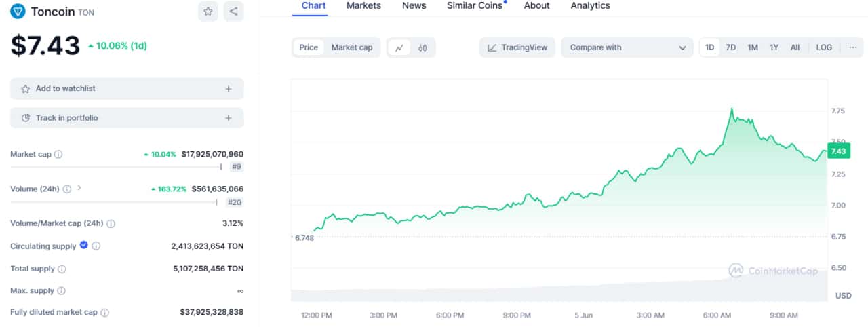Switch to line chart view icon

[399, 47]
